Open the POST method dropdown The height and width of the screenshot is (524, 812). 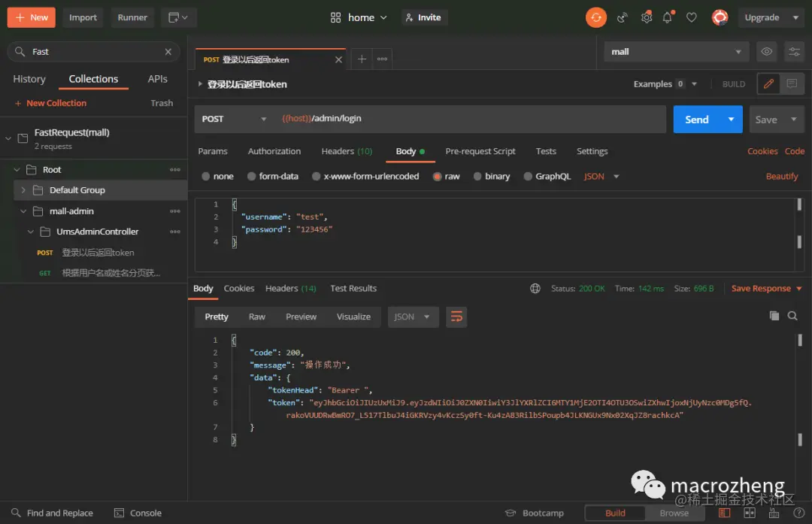(234, 119)
